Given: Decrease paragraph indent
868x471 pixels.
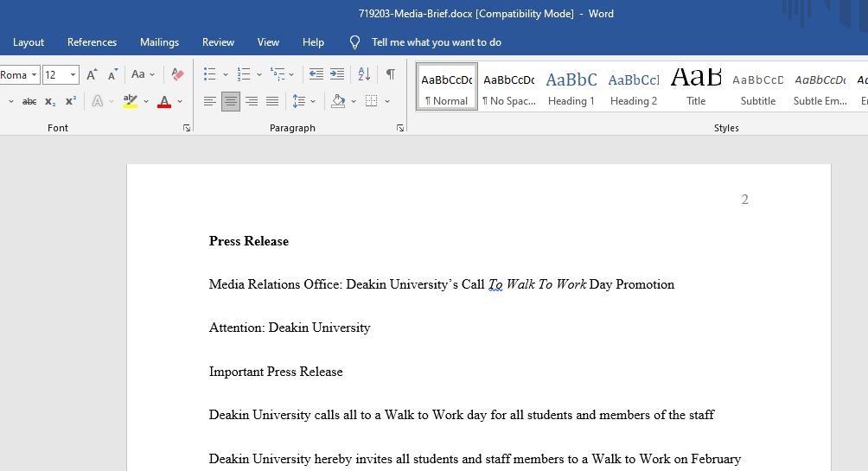Looking at the screenshot, I should click(316, 74).
